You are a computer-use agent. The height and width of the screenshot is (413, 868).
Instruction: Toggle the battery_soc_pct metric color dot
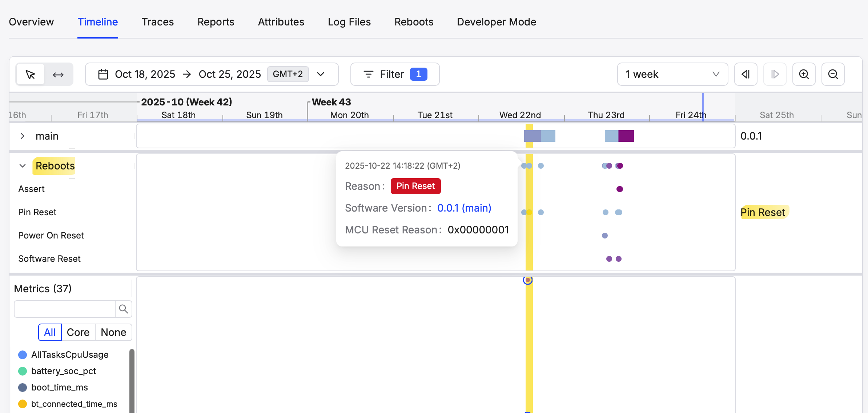pos(23,371)
